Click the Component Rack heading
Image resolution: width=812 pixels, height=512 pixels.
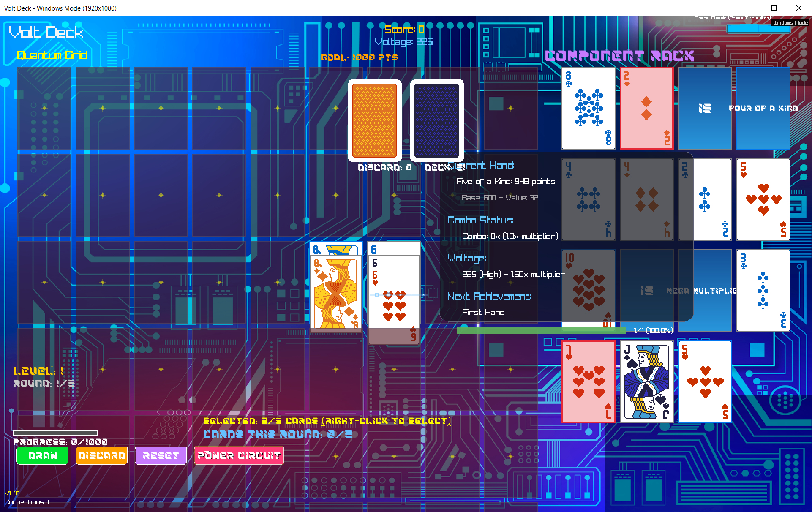tap(619, 56)
